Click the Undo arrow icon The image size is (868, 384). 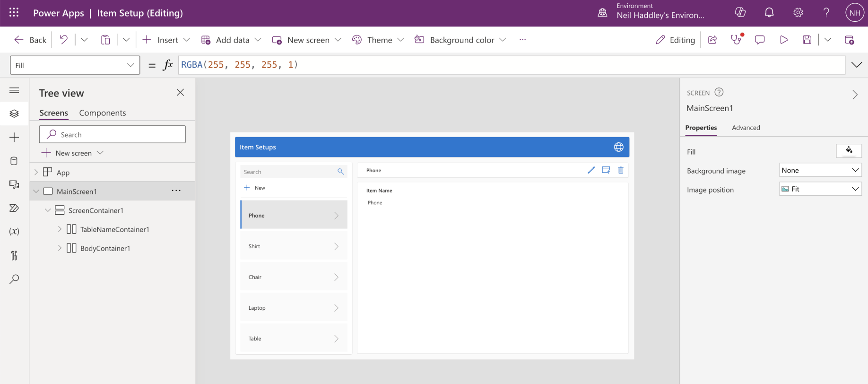click(63, 40)
